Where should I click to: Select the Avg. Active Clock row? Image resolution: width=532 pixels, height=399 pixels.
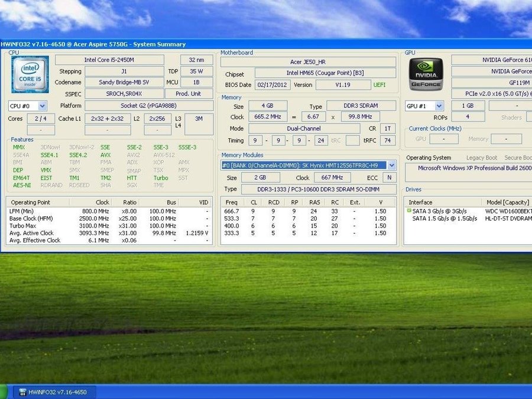click(x=109, y=233)
